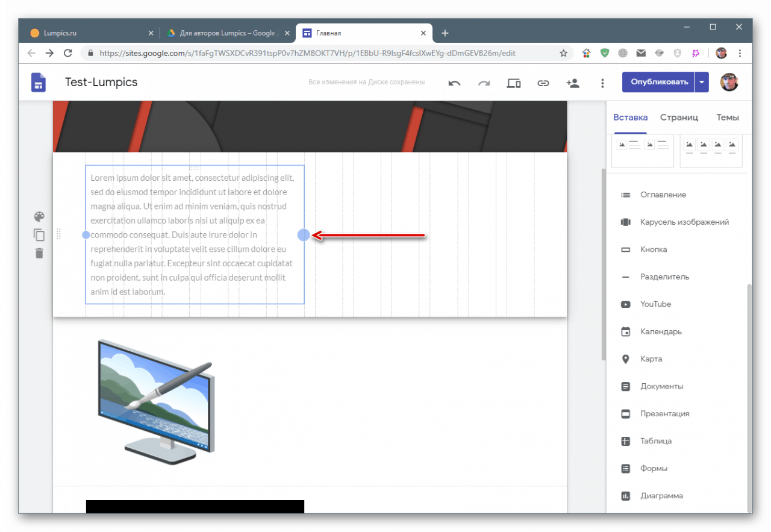Screen dimensions: 771x532
Task: Click the Календарь calendar icon
Action: click(626, 331)
